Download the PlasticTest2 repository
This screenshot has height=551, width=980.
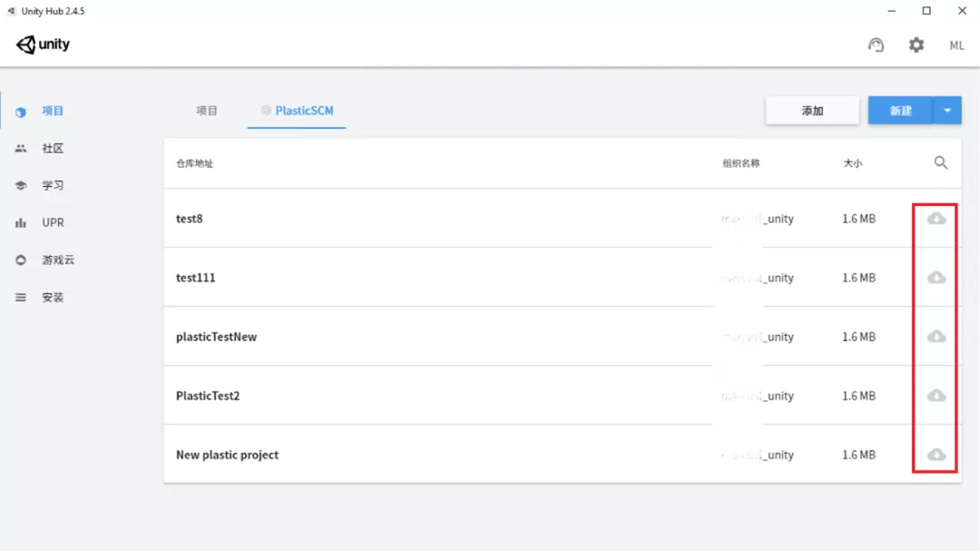point(936,396)
